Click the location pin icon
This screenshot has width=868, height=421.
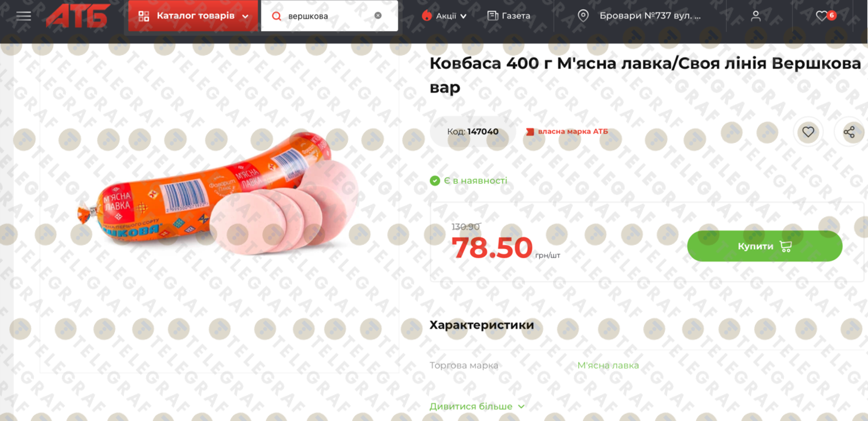pos(583,15)
